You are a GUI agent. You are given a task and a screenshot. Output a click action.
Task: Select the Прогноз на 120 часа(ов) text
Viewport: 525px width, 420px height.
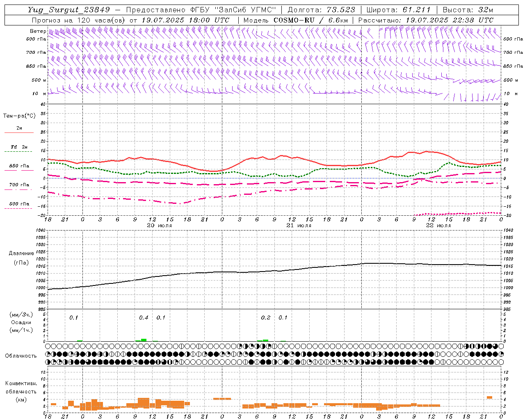click(x=79, y=20)
